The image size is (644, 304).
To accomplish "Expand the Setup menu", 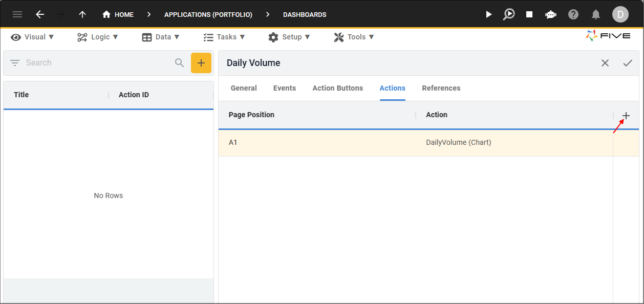I will tap(289, 37).
